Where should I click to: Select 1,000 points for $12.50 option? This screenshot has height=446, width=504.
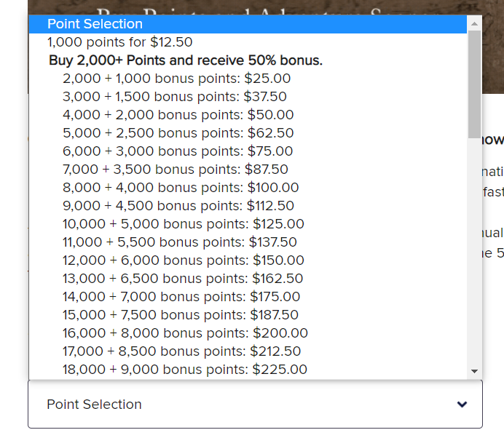point(119,42)
